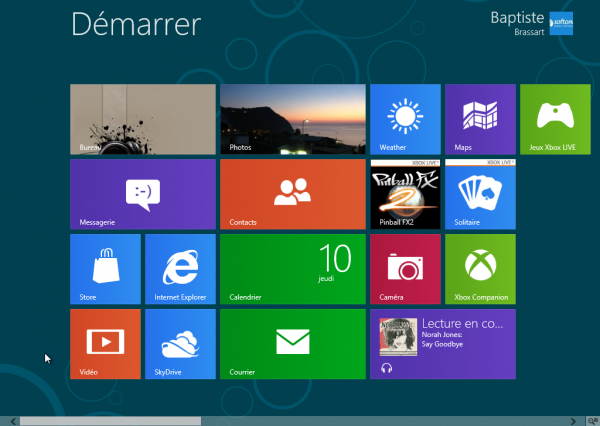Launch the Maps app tile
600x426 pixels.
coord(480,119)
